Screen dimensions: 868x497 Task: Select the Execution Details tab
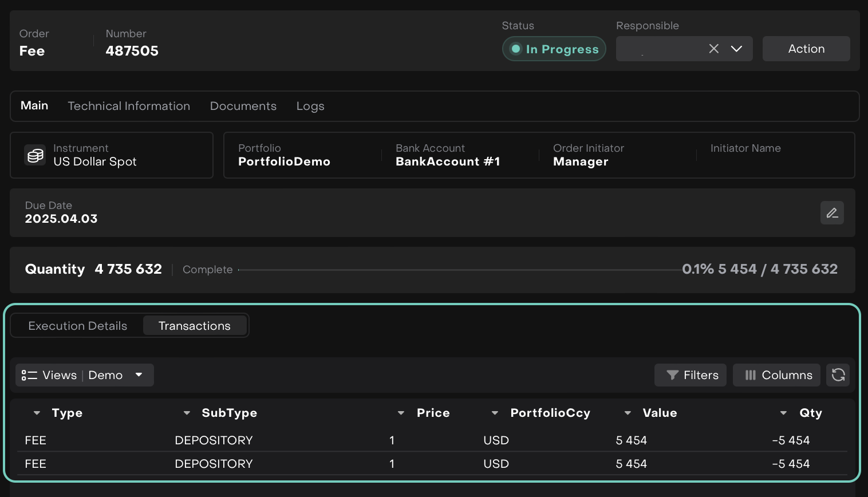click(78, 326)
